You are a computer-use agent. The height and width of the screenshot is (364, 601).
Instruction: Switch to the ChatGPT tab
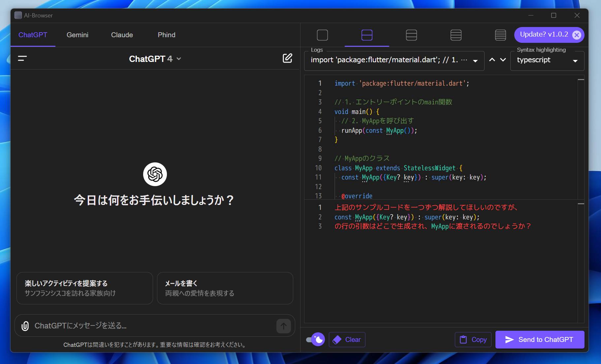pyautogui.click(x=33, y=35)
